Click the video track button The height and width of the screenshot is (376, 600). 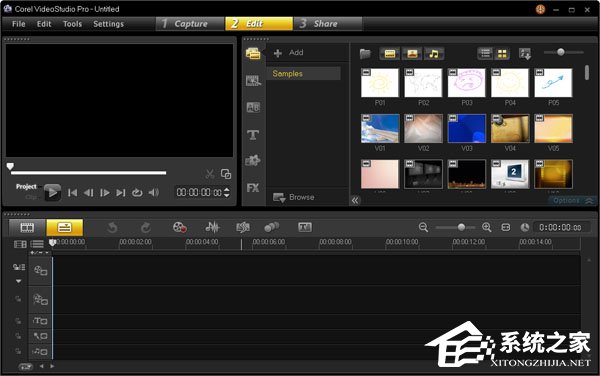click(40, 271)
